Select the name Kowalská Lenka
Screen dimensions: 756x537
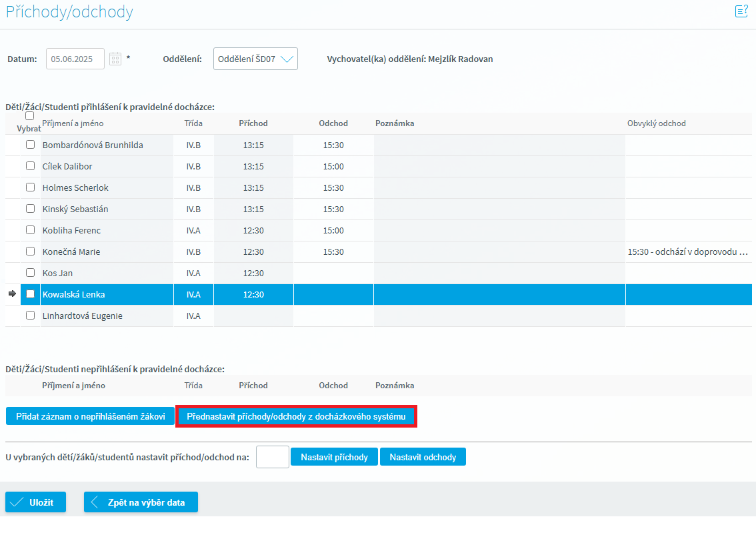click(x=74, y=294)
